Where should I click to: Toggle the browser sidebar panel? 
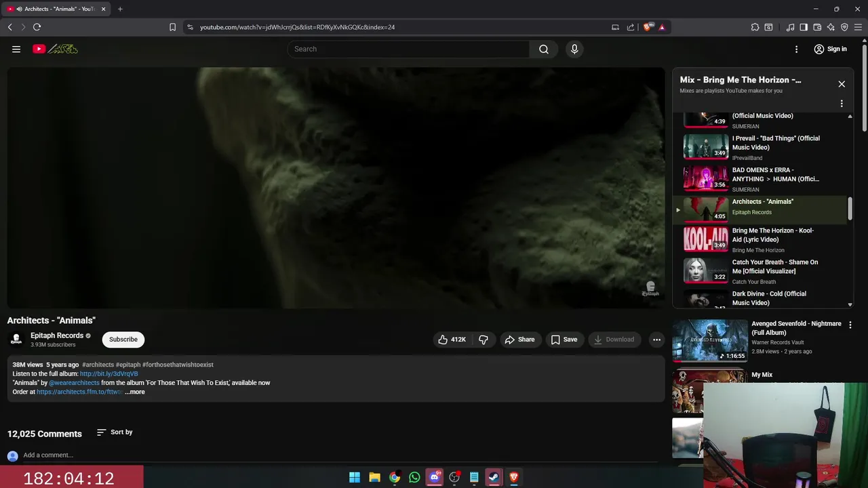tap(804, 27)
